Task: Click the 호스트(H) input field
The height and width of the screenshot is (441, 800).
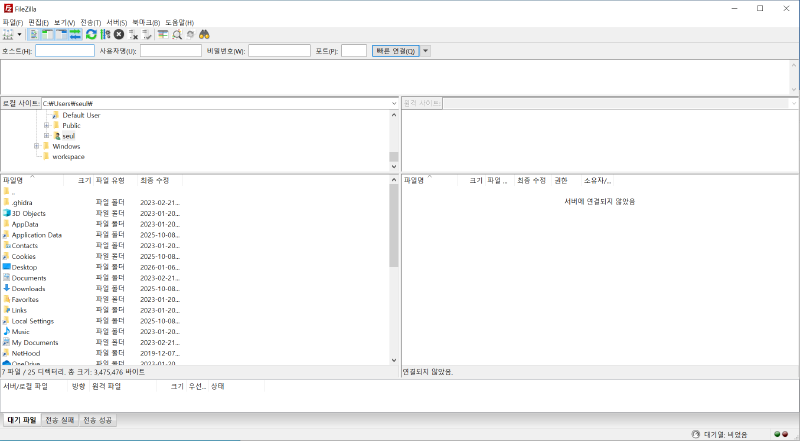Action: (65, 51)
